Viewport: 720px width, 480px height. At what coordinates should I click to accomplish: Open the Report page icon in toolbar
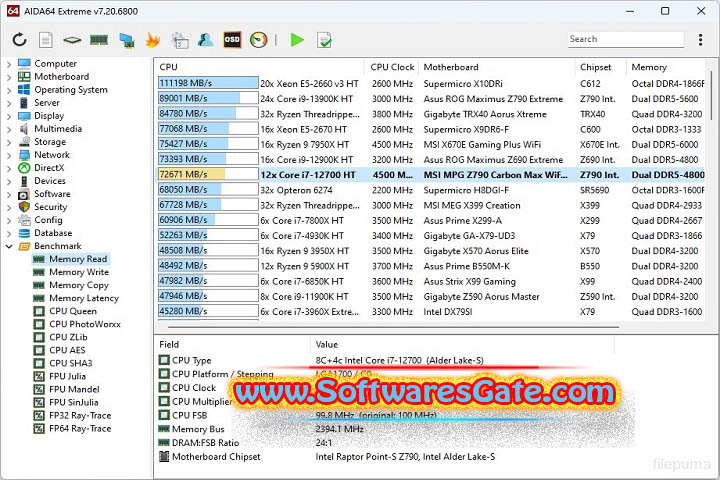45,40
